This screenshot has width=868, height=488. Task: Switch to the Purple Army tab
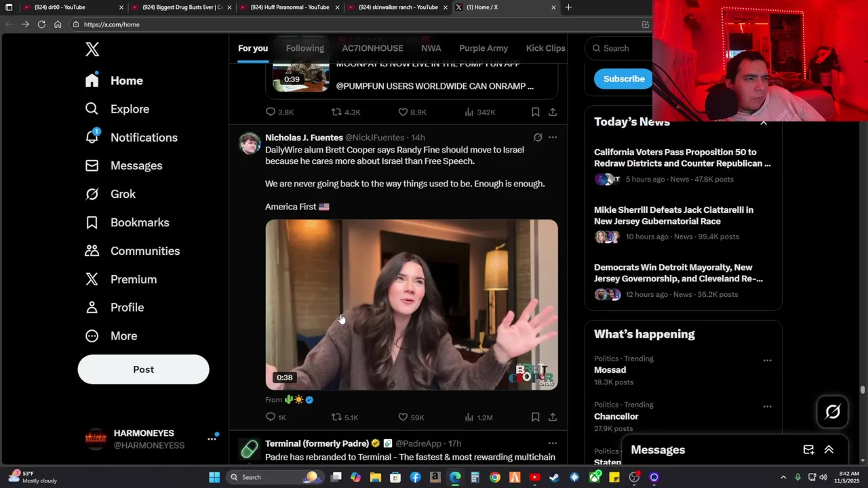[x=484, y=48]
